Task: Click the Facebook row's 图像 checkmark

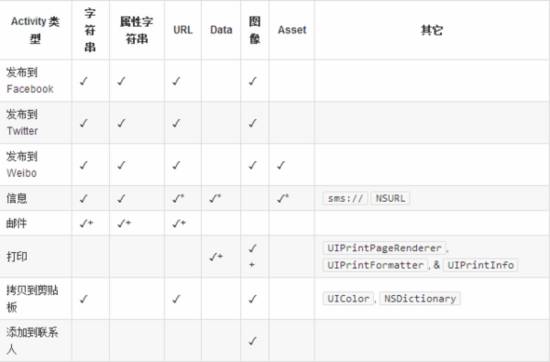Action: (x=253, y=81)
